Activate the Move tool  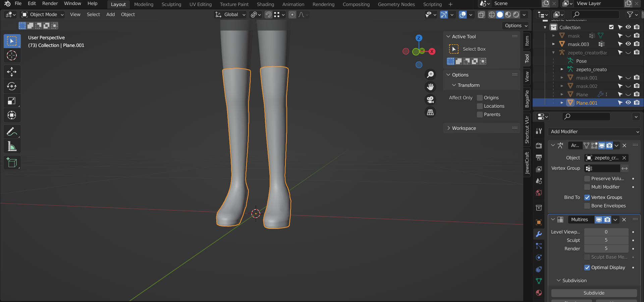tap(12, 72)
